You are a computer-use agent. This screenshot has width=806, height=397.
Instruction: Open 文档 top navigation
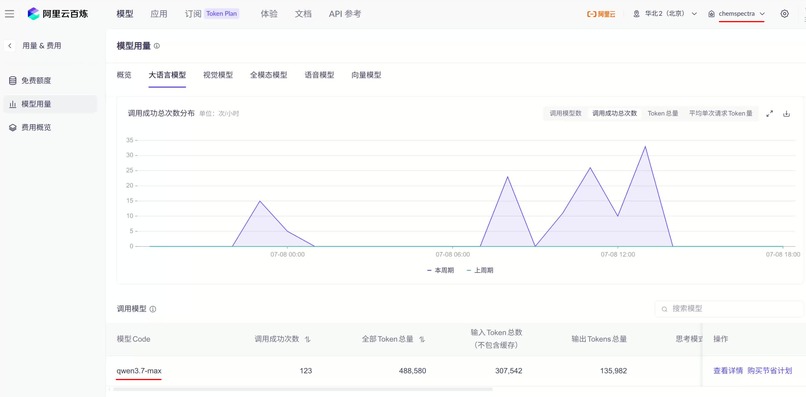click(303, 14)
